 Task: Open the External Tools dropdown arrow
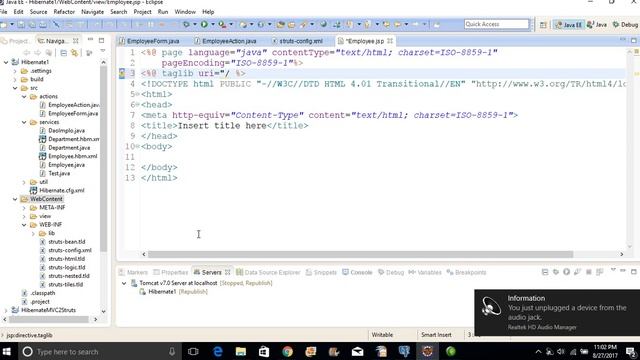click(231, 24)
